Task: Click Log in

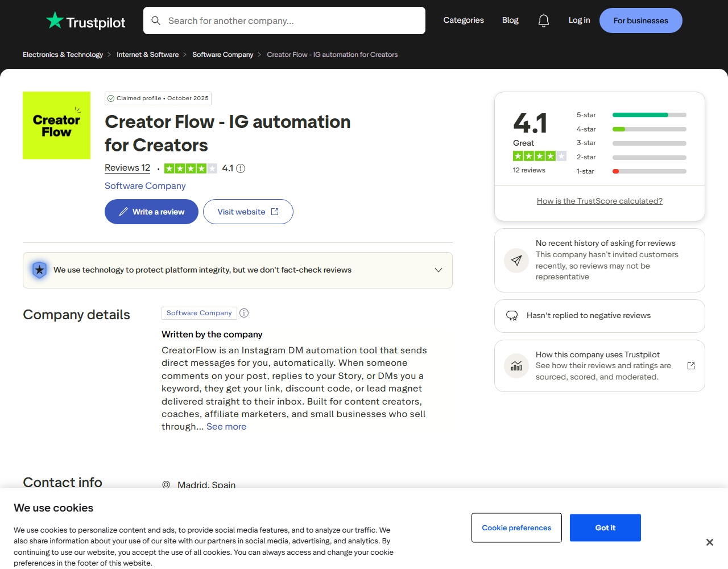Action: click(579, 20)
